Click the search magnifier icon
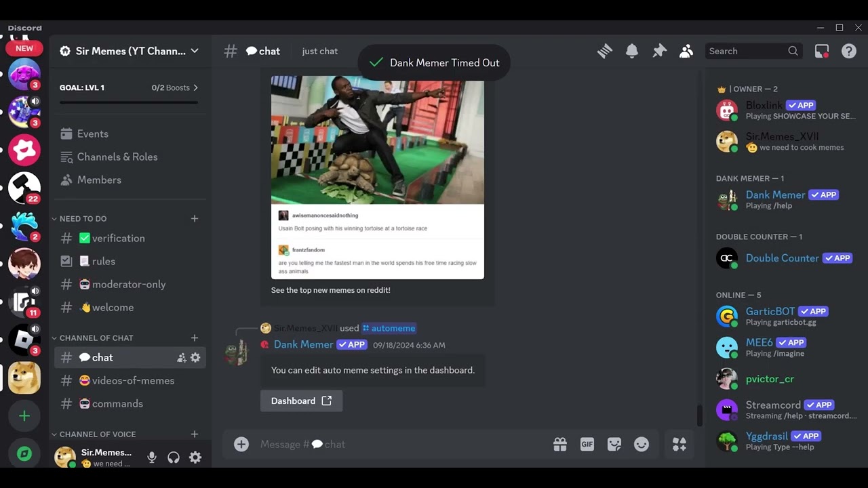Screen dimensions: 868x488 click(793, 51)
